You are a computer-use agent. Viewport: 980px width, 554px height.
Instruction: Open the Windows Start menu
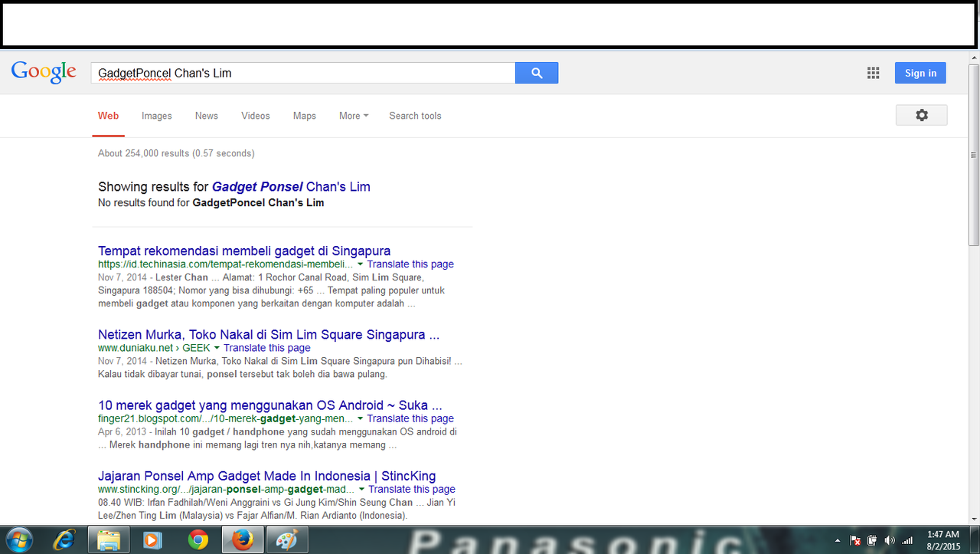(18, 539)
